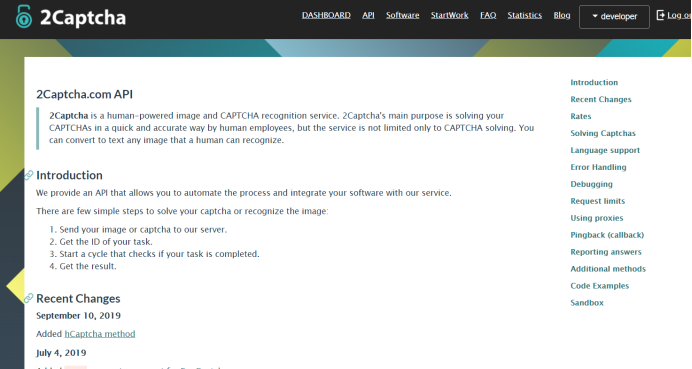Click the September 10, 2019 date
This screenshot has width=692, height=369.
(78, 316)
